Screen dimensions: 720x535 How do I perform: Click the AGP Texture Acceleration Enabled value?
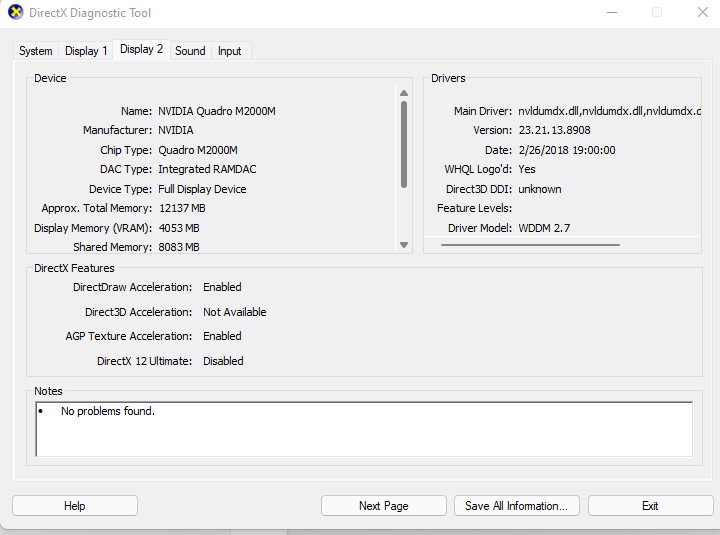click(x=222, y=336)
